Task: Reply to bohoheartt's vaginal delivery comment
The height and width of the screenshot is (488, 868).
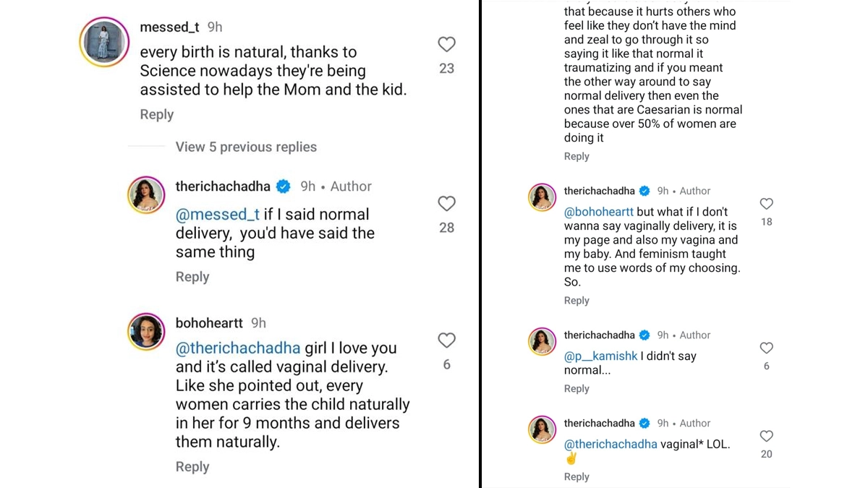Action: coord(192,467)
